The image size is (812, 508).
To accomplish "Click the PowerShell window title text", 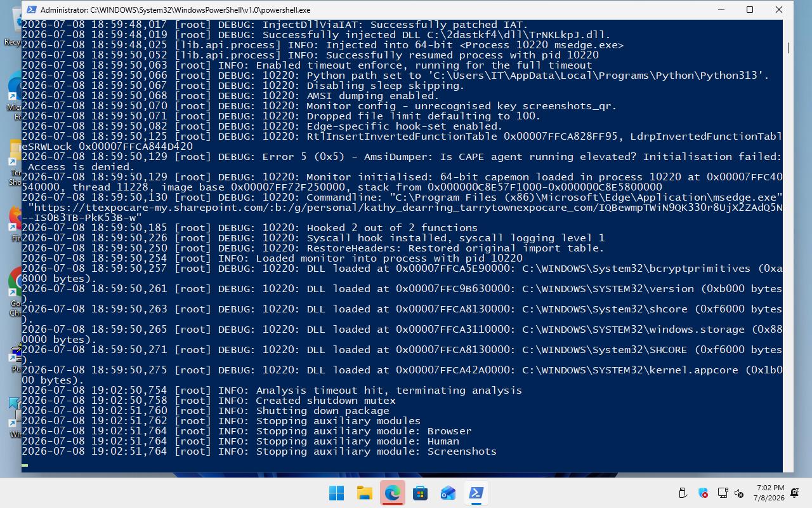I will click(175, 10).
